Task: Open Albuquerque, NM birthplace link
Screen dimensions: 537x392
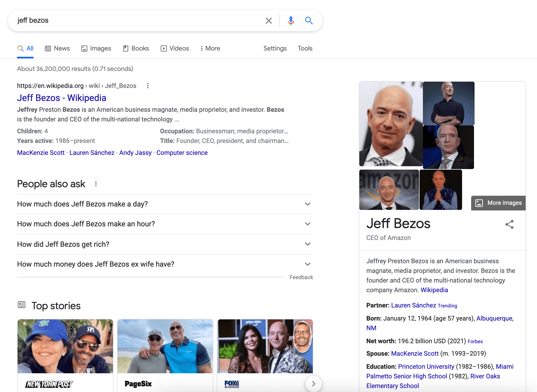Action: [495, 319]
